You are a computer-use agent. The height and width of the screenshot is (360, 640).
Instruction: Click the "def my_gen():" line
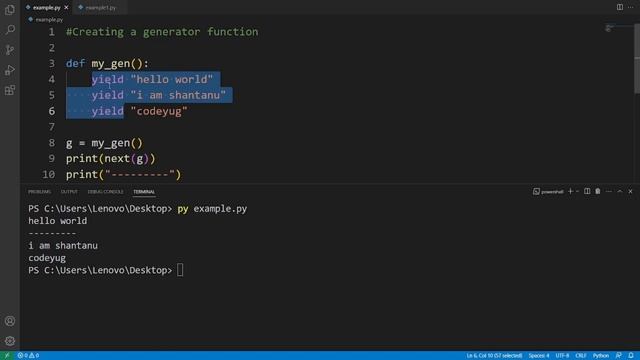[107, 64]
